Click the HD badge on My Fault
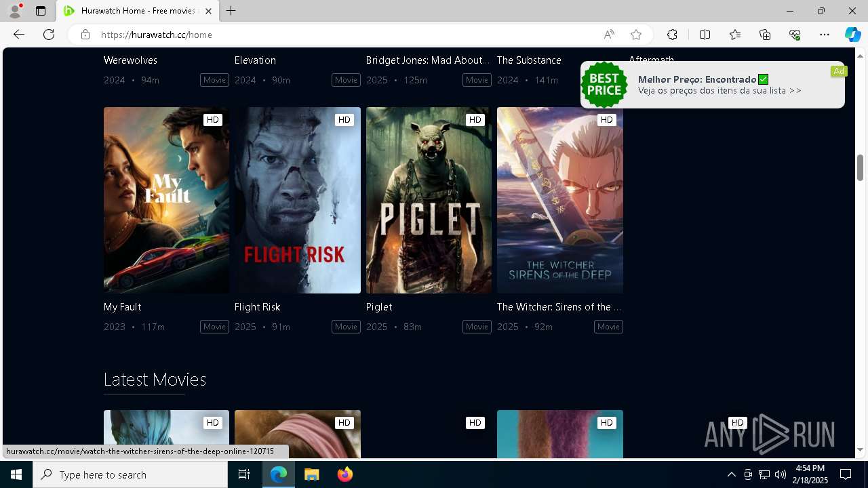Viewport: 868px width, 488px height. pos(213,120)
